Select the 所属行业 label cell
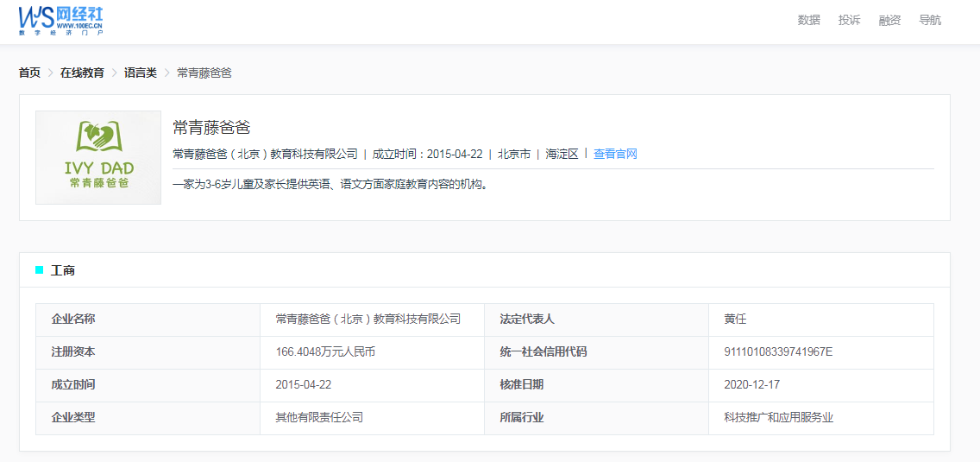The height and width of the screenshot is (462, 980). (596, 418)
